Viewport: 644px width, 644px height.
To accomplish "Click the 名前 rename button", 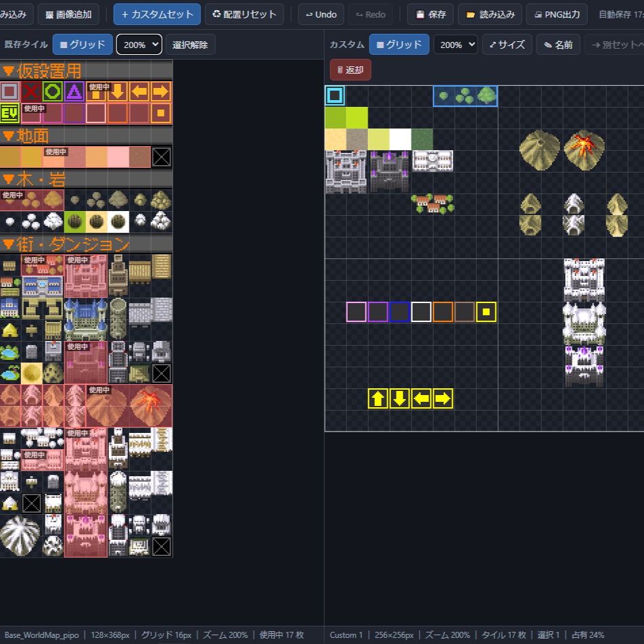I will [558, 45].
